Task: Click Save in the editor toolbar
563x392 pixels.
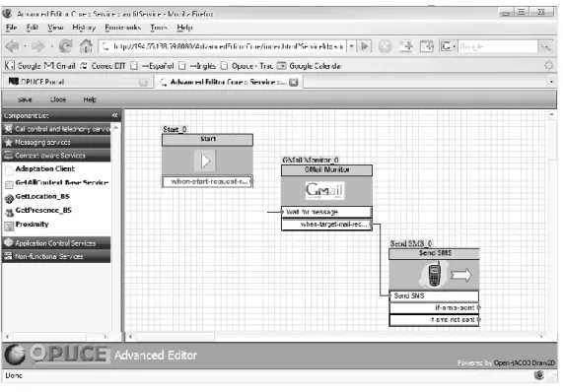Action: (25, 99)
